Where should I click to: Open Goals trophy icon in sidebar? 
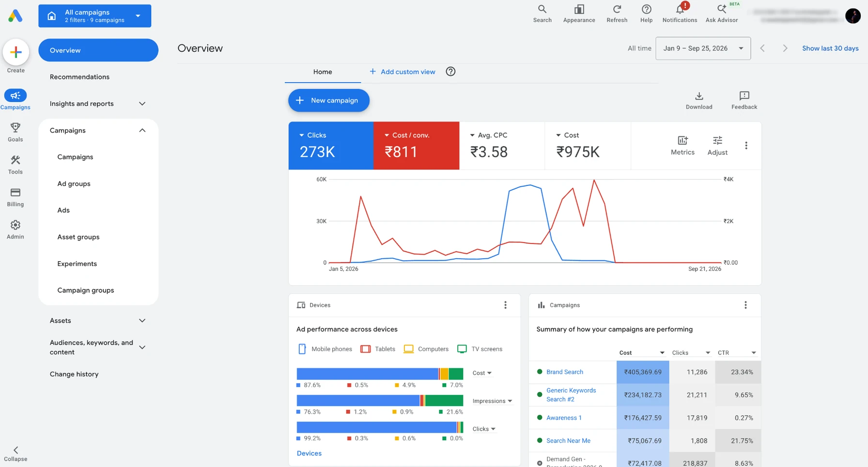15,127
